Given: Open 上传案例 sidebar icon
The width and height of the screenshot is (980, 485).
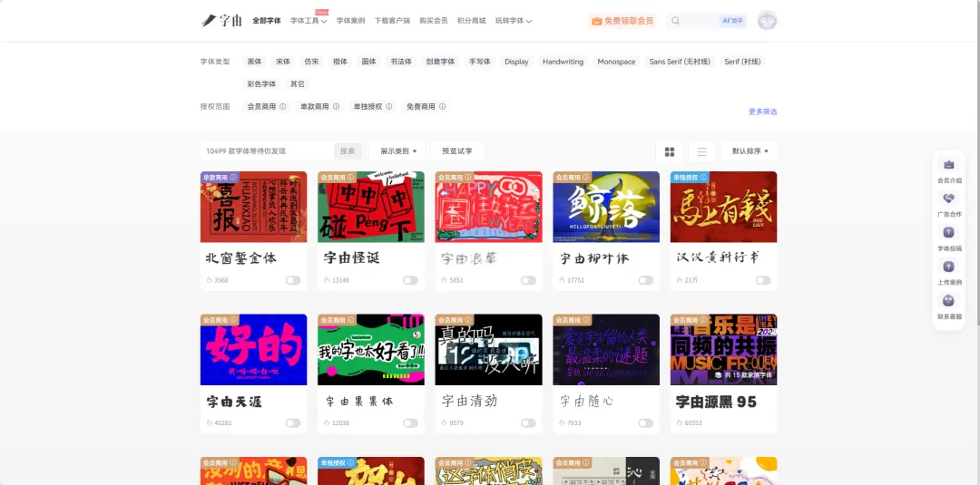Looking at the screenshot, I should (x=949, y=267).
